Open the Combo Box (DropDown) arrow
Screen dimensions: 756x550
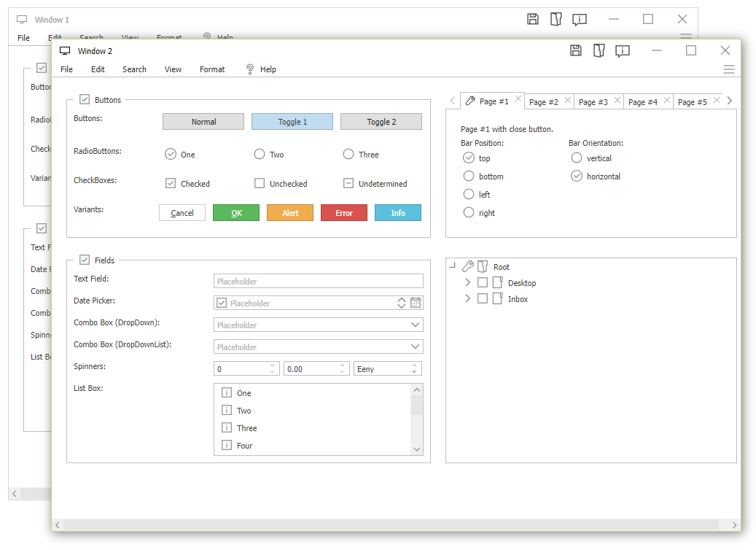point(415,325)
